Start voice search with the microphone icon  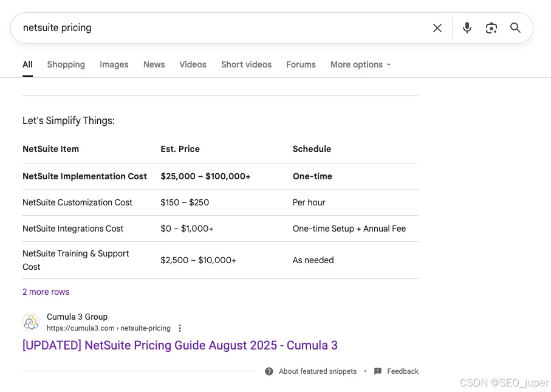click(x=467, y=28)
